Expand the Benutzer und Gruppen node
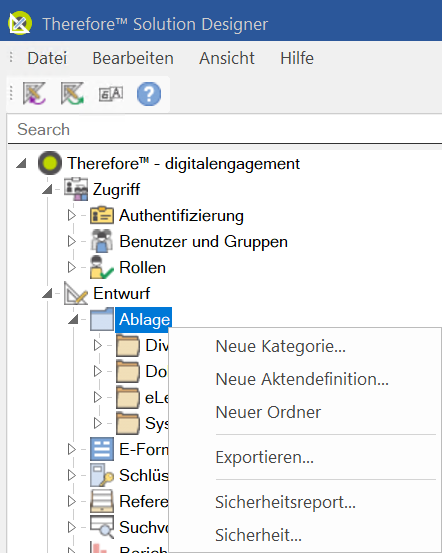Viewport: 442px width, 553px height. click(72, 241)
